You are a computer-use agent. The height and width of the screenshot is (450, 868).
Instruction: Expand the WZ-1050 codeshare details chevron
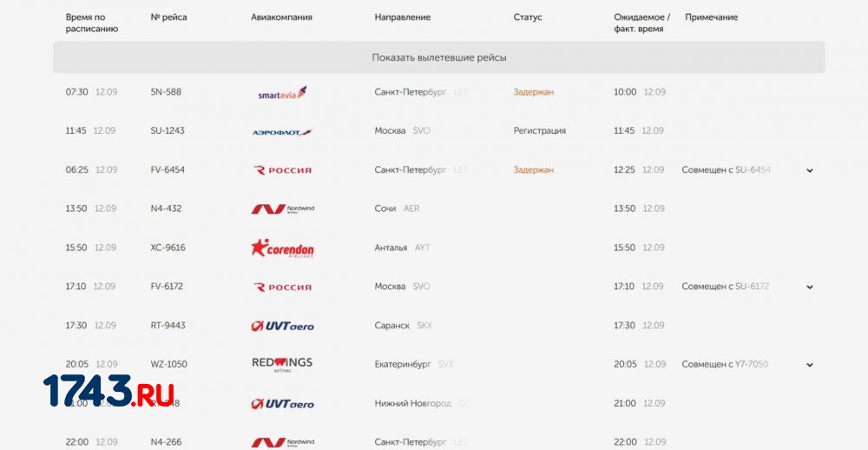tap(809, 365)
